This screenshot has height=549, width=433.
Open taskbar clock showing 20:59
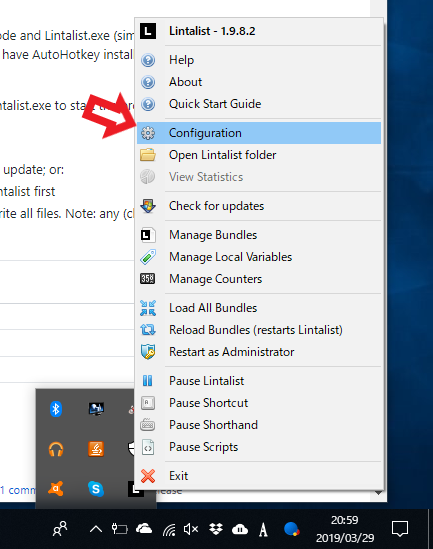(345, 529)
